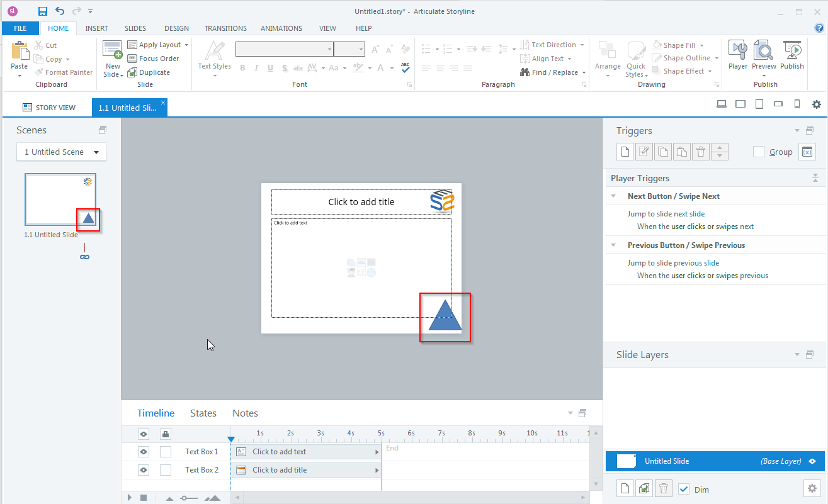Enable the Group triggers checkbox
Viewport: 828px width, 504px height.
(x=759, y=152)
